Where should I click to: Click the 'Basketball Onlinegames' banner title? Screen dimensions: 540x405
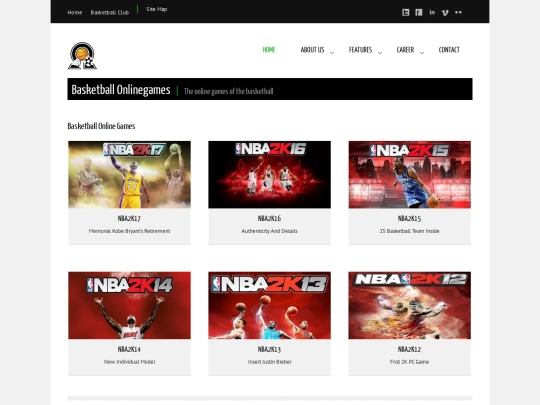[x=121, y=90]
